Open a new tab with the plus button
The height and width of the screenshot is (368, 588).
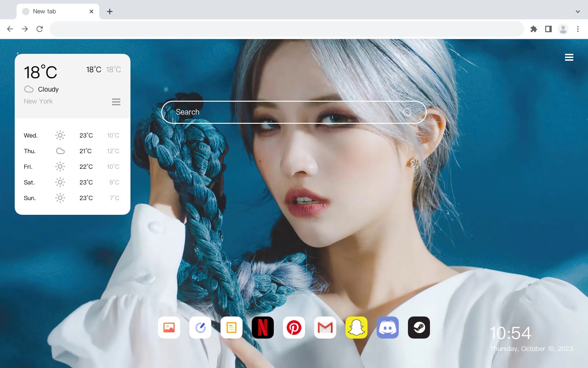110,11
